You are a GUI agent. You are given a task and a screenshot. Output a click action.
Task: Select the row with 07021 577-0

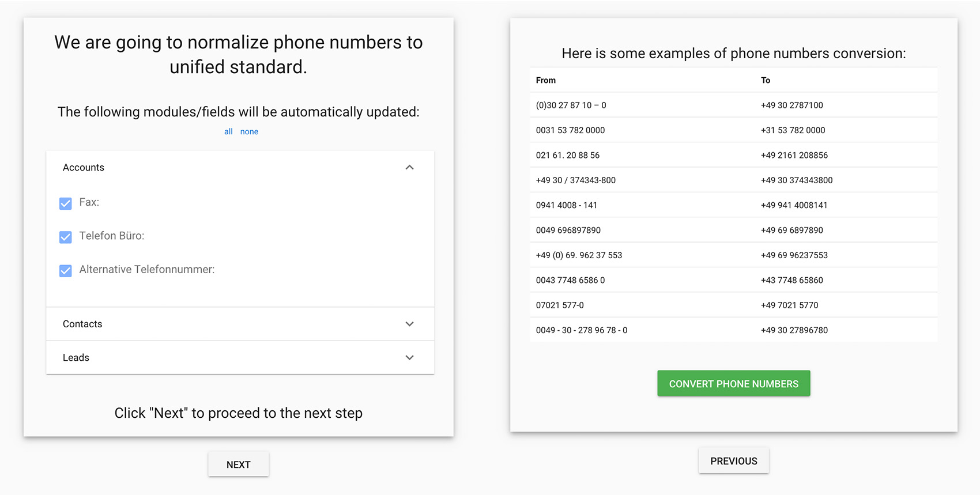pos(560,305)
